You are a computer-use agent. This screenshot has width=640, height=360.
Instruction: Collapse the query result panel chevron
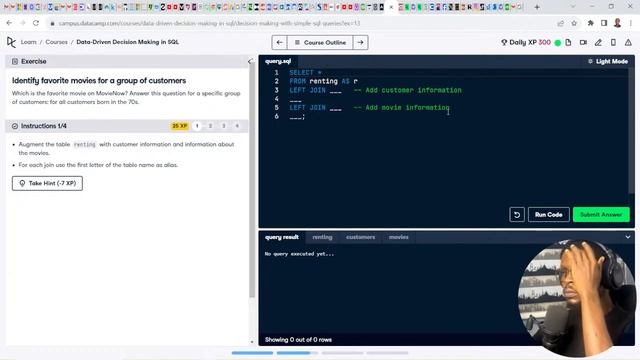click(x=628, y=237)
